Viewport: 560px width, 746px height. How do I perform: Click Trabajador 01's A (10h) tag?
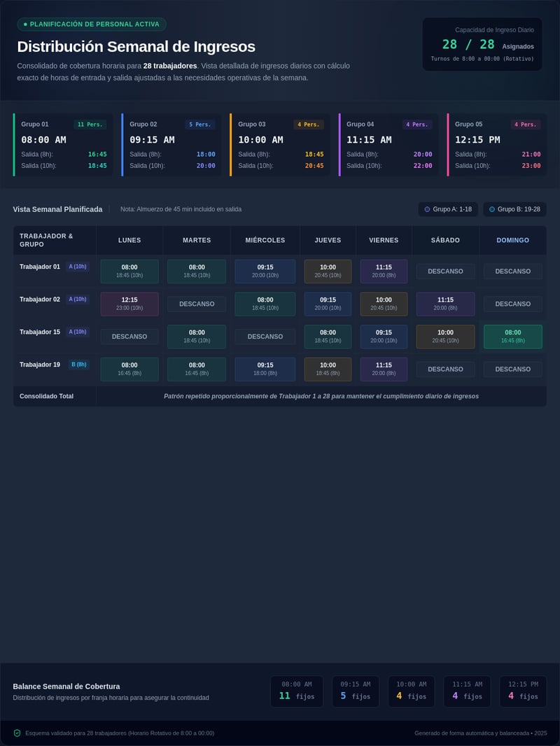click(78, 267)
